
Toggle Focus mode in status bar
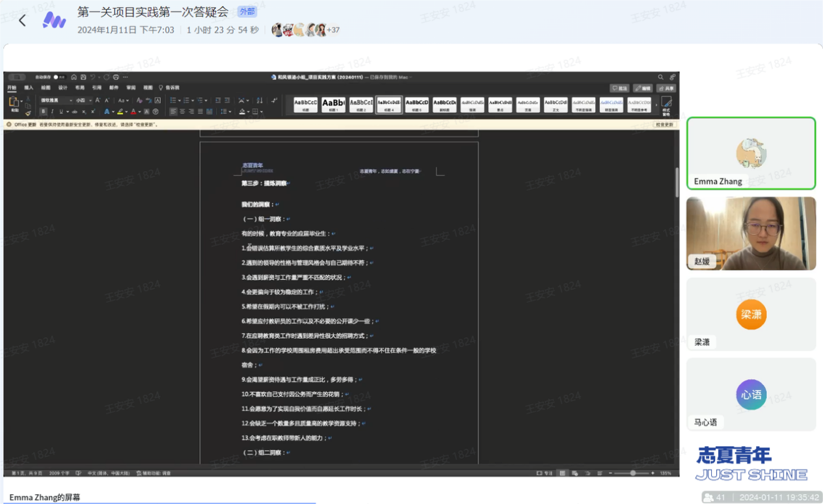click(x=545, y=473)
